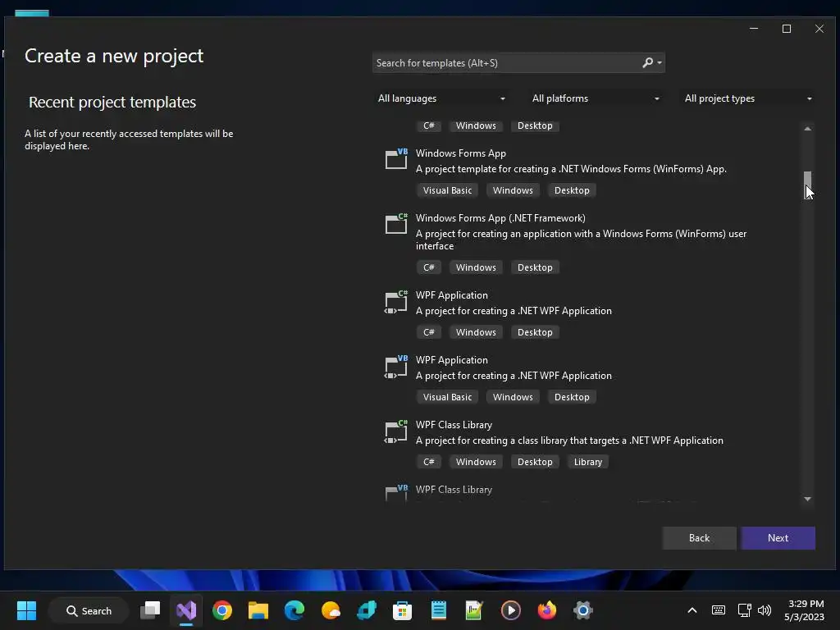Screen dimensions: 840x630
Task: Click the taskbar Search box
Action: (x=89, y=610)
